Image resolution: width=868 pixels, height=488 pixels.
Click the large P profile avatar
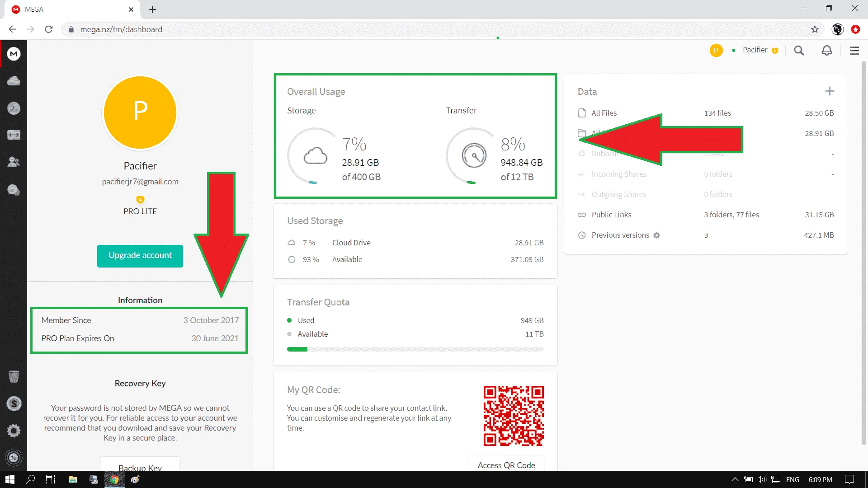[x=140, y=113]
